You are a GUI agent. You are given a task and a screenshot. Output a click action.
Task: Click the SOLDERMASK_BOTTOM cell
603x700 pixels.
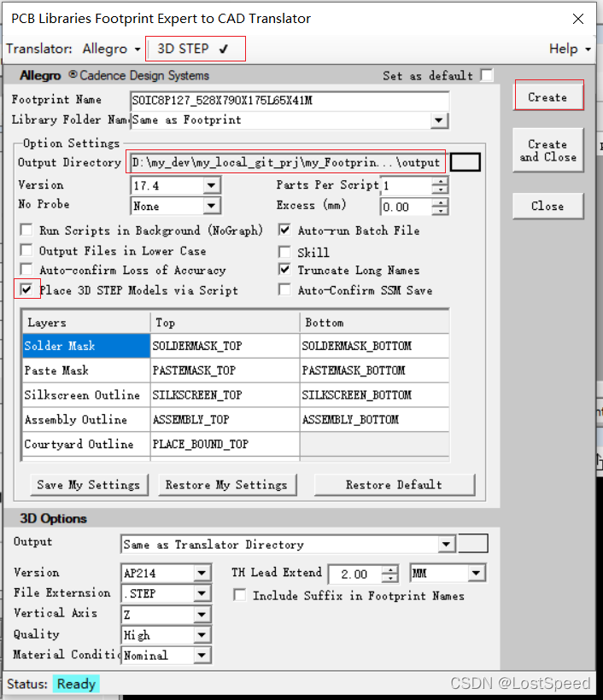coord(374,346)
